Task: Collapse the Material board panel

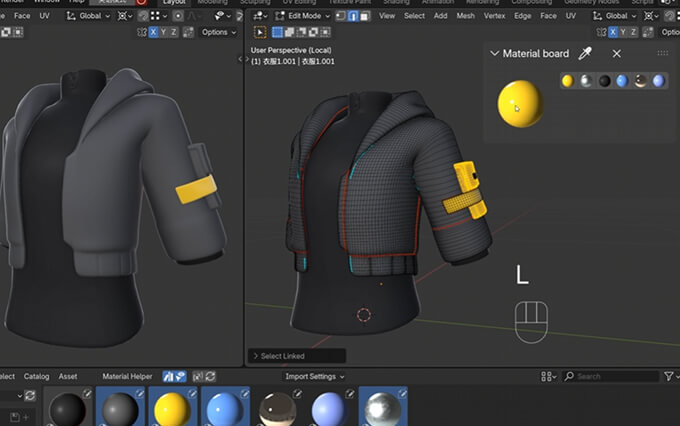Action: click(x=494, y=54)
